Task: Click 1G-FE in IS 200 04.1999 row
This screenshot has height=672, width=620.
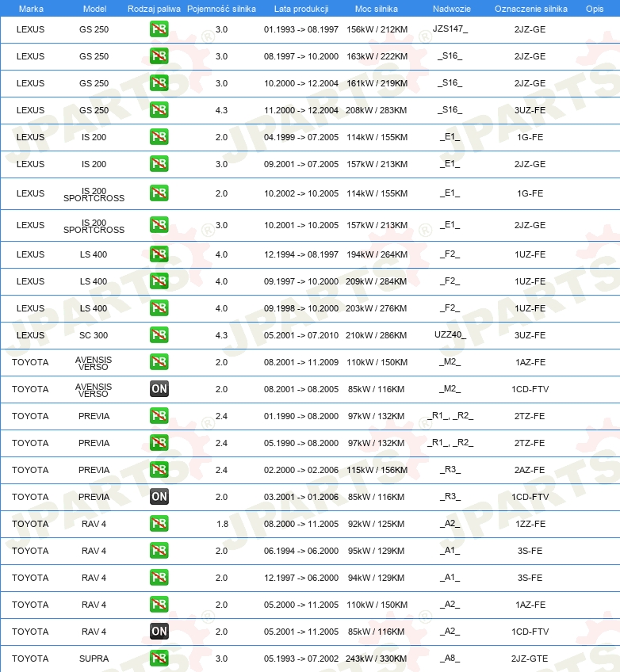Action: pos(530,137)
